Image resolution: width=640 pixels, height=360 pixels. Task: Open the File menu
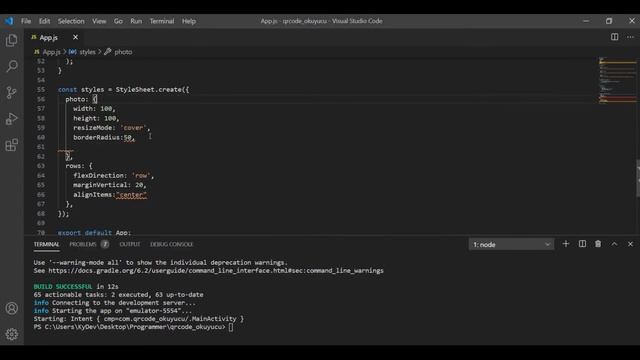(x=26, y=21)
